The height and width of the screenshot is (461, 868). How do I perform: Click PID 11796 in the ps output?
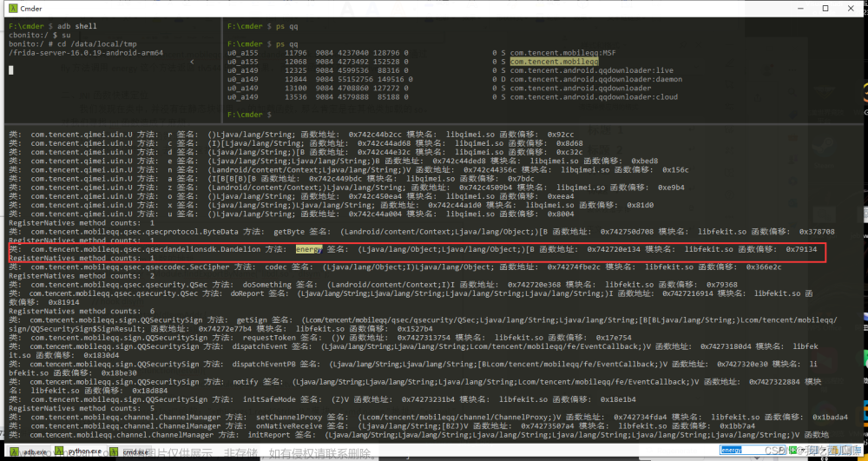[x=296, y=53]
